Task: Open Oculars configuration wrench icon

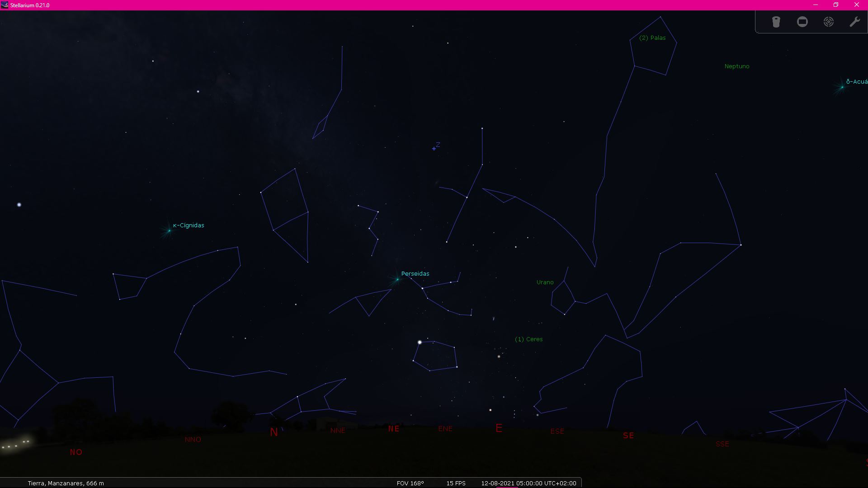Action: click(x=854, y=22)
